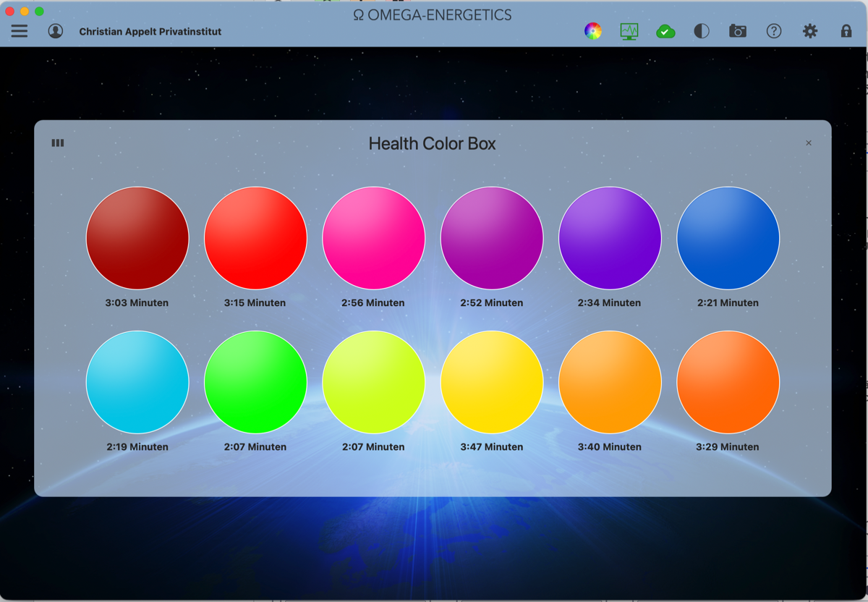Viewport: 868px width, 602px height.
Task: Toggle the half-circle contrast mode icon
Action: [702, 31]
